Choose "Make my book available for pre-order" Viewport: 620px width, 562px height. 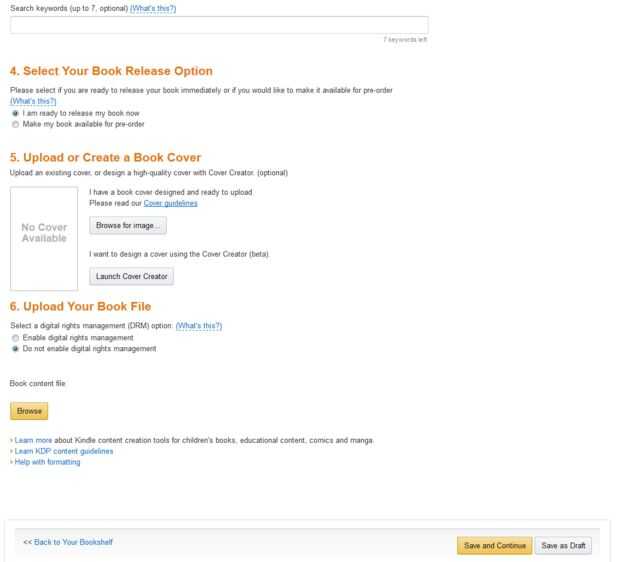(x=14, y=124)
